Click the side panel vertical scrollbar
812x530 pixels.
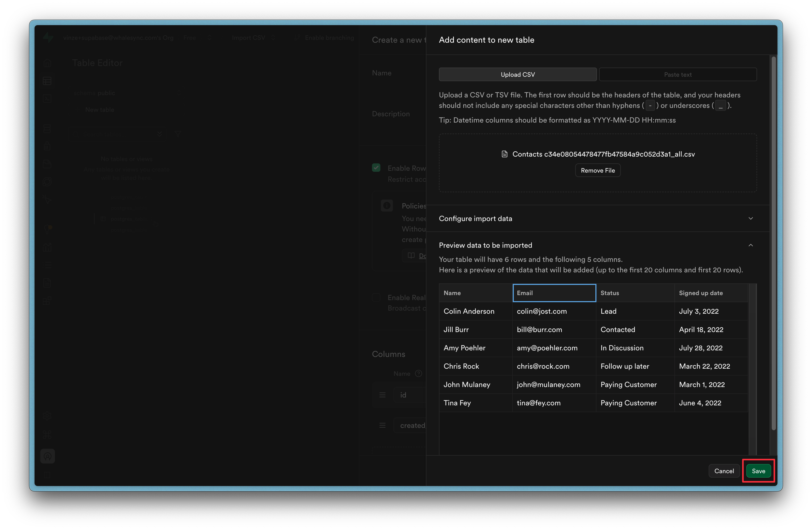coord(774,242)
